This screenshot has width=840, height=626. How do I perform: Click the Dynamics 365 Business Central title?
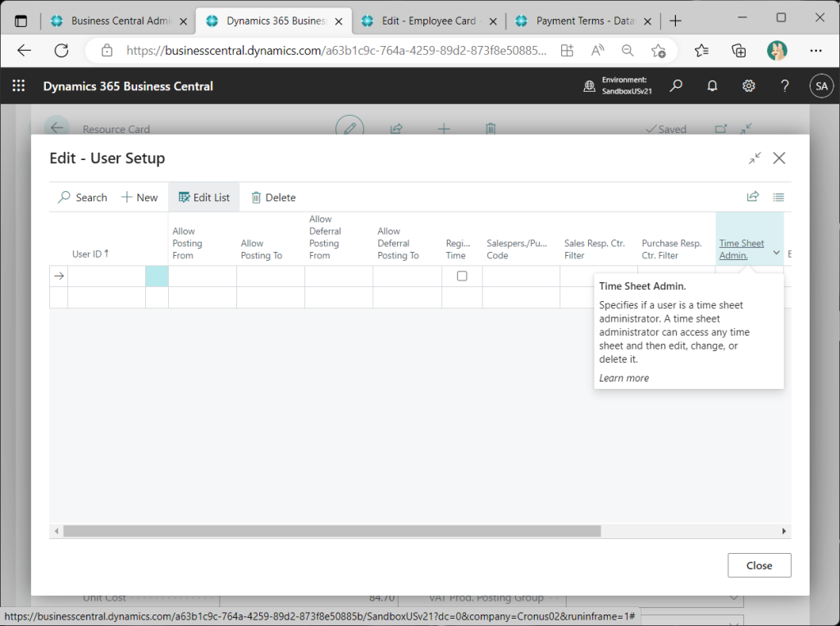point(128,86)
